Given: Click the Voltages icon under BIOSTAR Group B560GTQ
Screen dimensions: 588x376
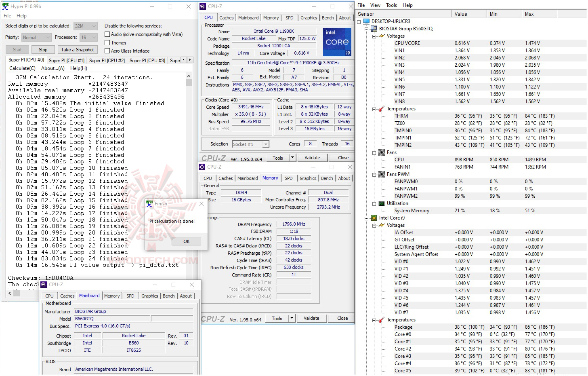Looking at the screenshot, I should [x=382, y=36].
